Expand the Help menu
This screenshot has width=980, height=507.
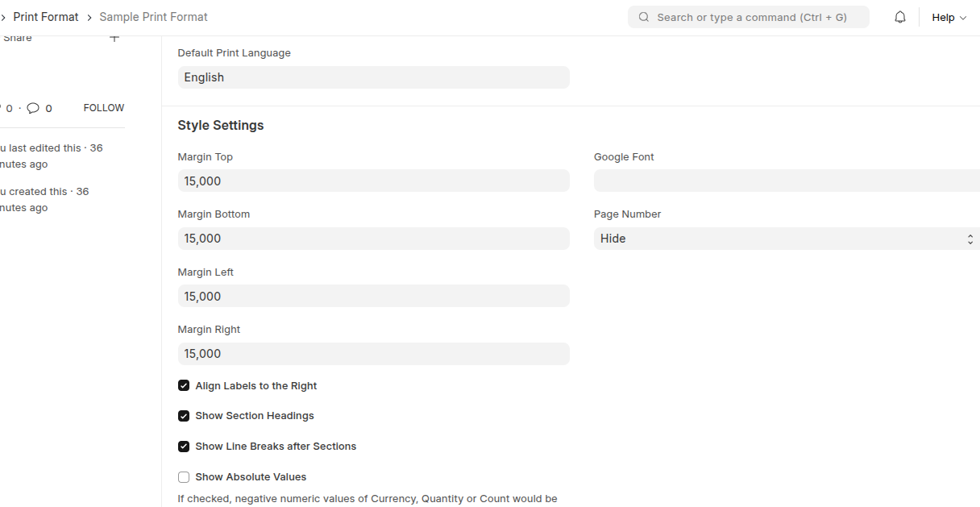[x=949, y=17]
